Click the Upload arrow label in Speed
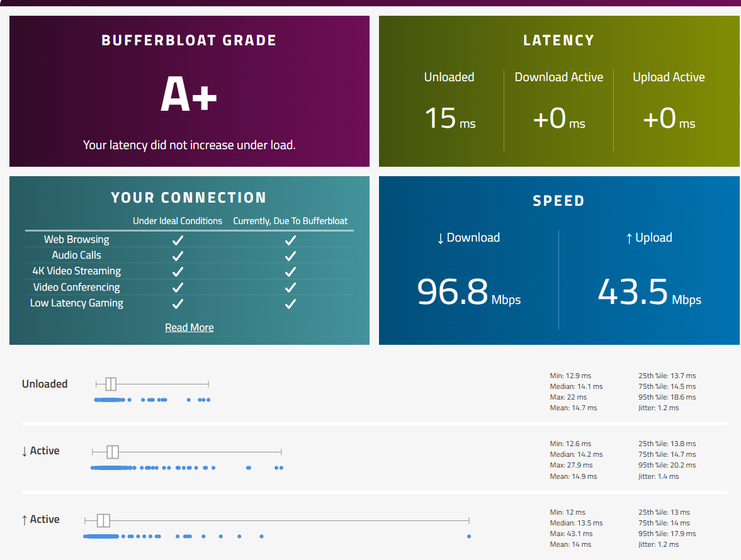This screenshot has width=741, height=560. point(649,237)
